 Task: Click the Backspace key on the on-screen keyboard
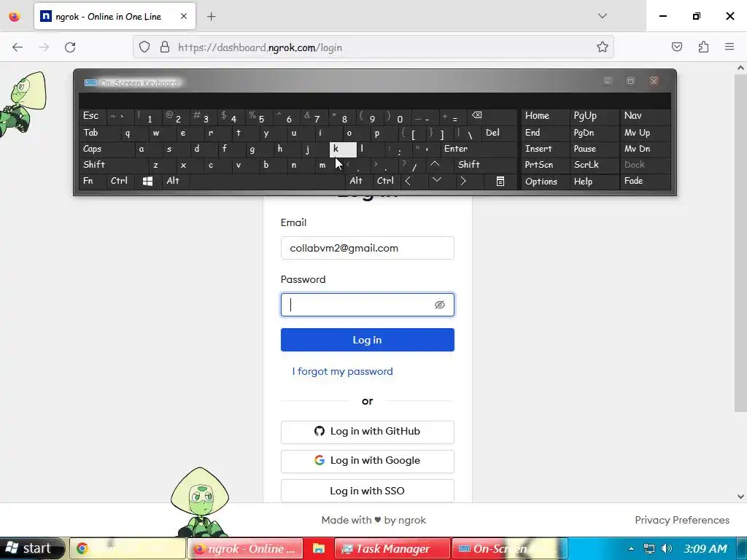tap(492, 117)
